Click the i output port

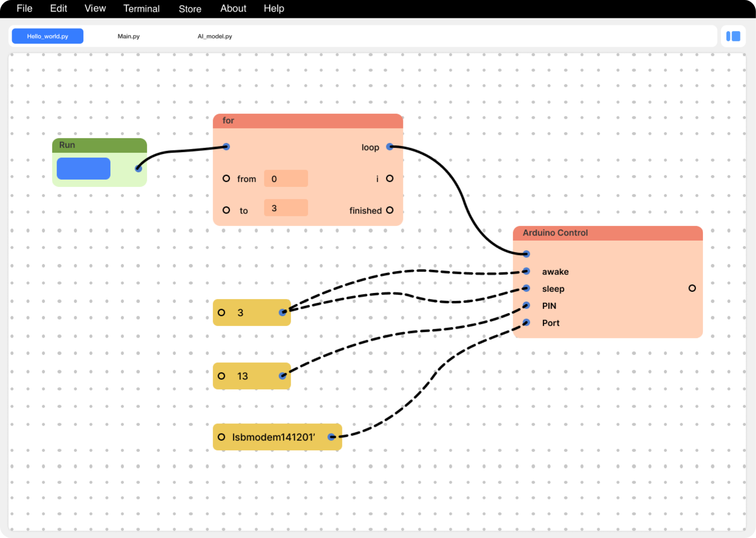click(x=390, y=179)
